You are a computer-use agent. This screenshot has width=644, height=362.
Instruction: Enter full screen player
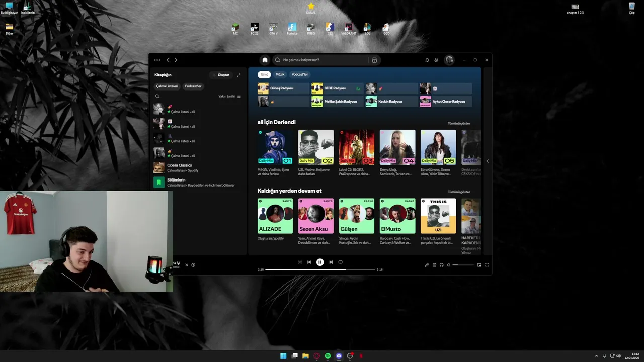tap(487, 265)
